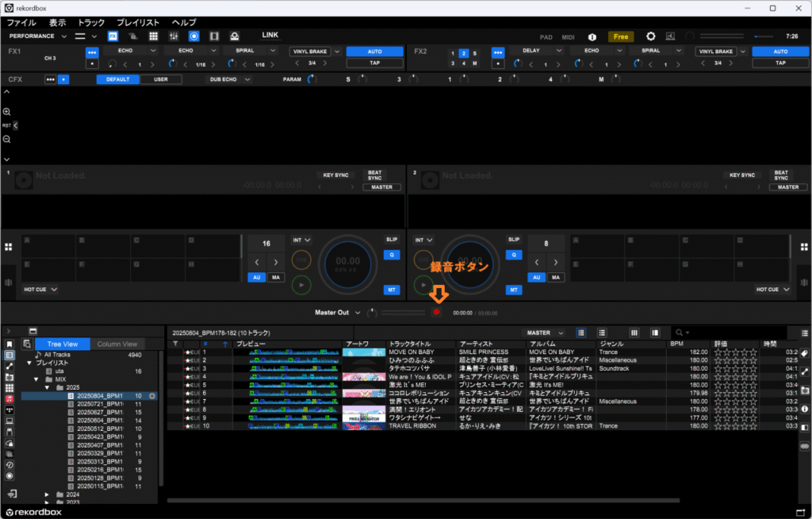The image size is (812, 519).
Task: Play deck 1 with green play button
Action: click(301, 285)
